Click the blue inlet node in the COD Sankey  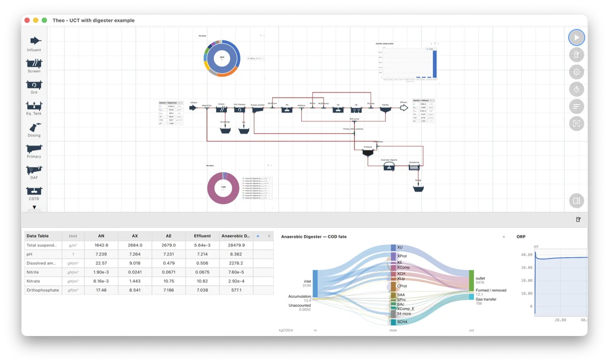(x=315, y=284)
